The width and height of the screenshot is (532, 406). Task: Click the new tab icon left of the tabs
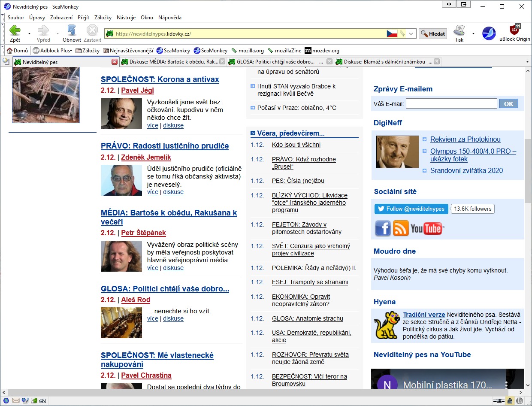[6, 61]
